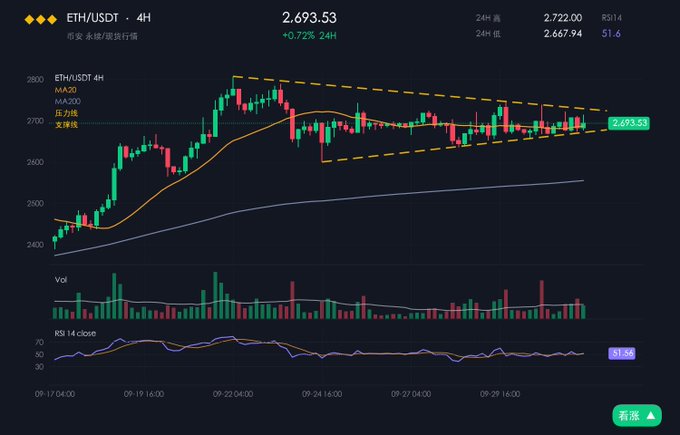Viewport: 680px width, 435px height.
Task: Click the +0.72% 24H change value
Action: click(309, 36)
